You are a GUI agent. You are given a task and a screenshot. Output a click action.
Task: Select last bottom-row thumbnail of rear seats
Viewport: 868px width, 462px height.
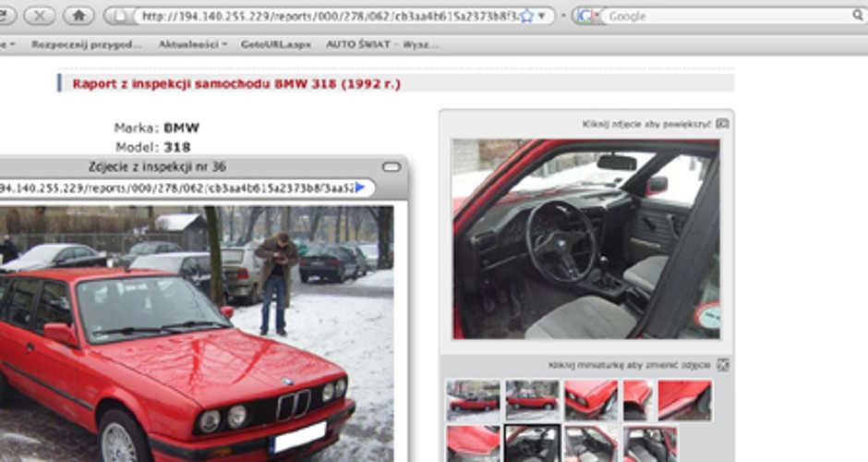point(650,444)
